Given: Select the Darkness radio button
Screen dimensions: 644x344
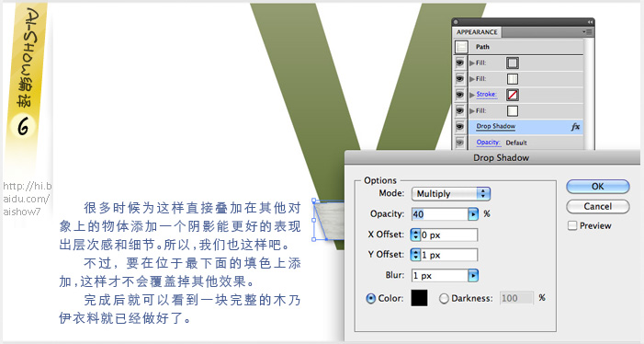Looking at the screenshot, I should tap(444, 298).
